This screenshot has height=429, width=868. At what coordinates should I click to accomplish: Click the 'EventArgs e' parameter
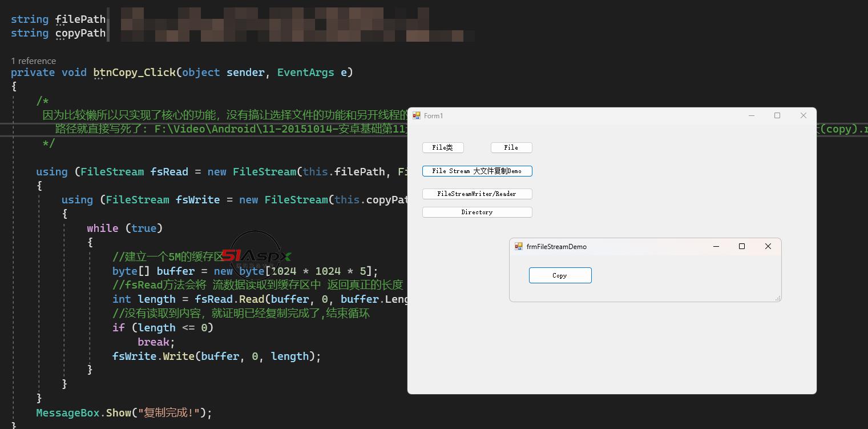point(312,73)
